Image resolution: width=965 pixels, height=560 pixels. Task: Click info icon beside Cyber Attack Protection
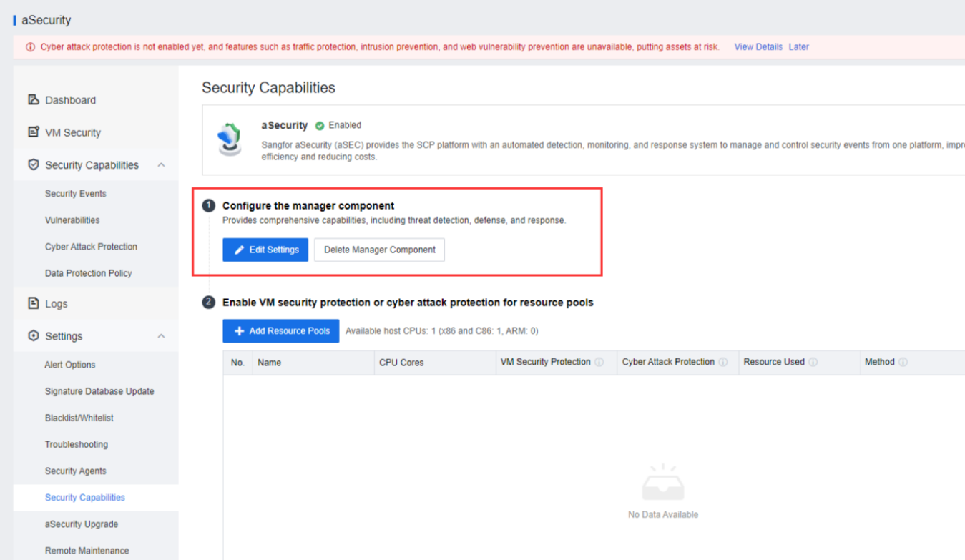tap(723, 362)
